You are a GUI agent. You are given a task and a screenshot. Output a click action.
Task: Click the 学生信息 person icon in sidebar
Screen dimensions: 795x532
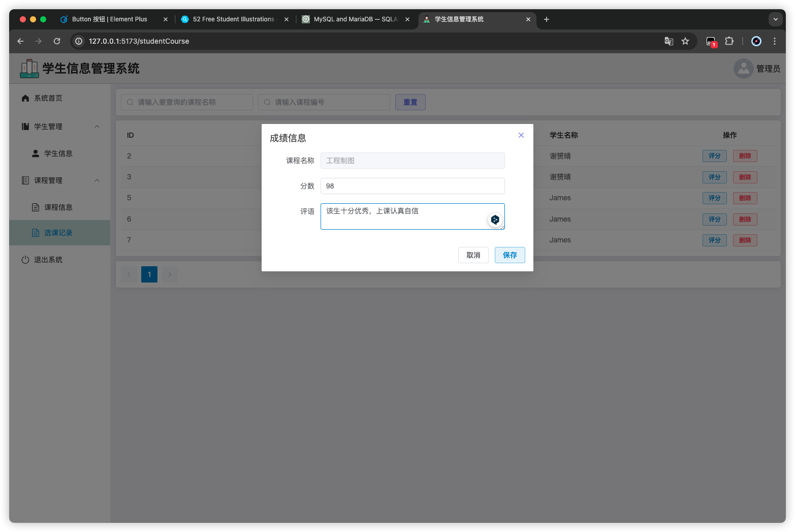(x=36, y=153)
